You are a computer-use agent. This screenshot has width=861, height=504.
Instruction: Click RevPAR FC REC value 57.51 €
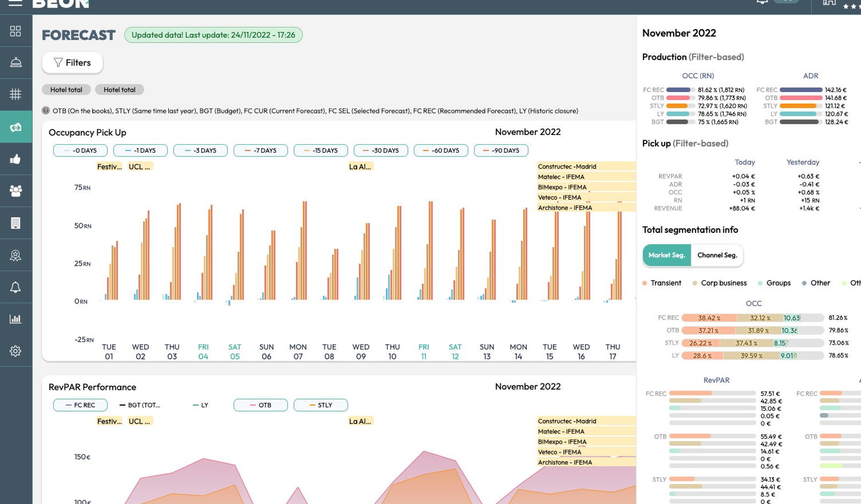click(770, 394)
